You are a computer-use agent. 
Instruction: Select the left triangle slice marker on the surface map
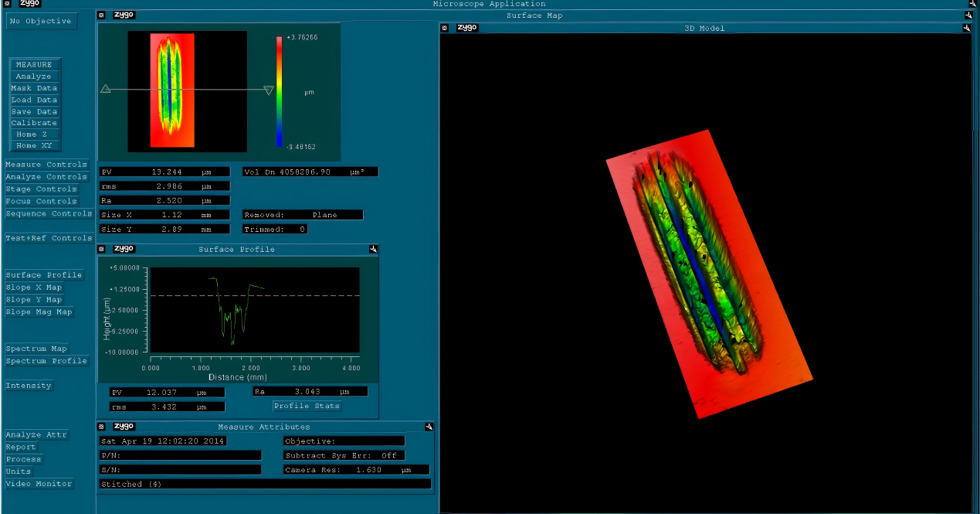[106, 90]
